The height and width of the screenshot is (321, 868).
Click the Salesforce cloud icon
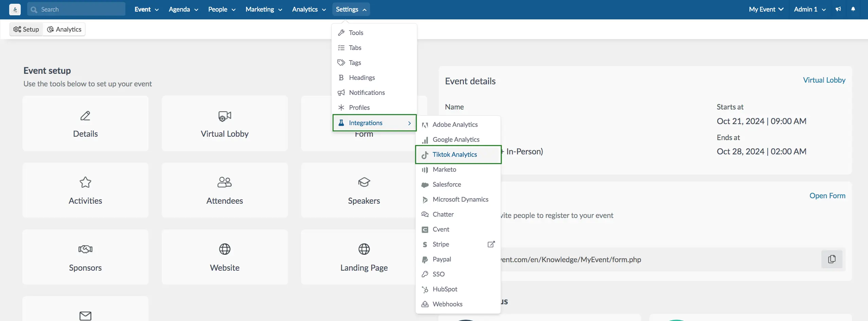coord(425,185)
